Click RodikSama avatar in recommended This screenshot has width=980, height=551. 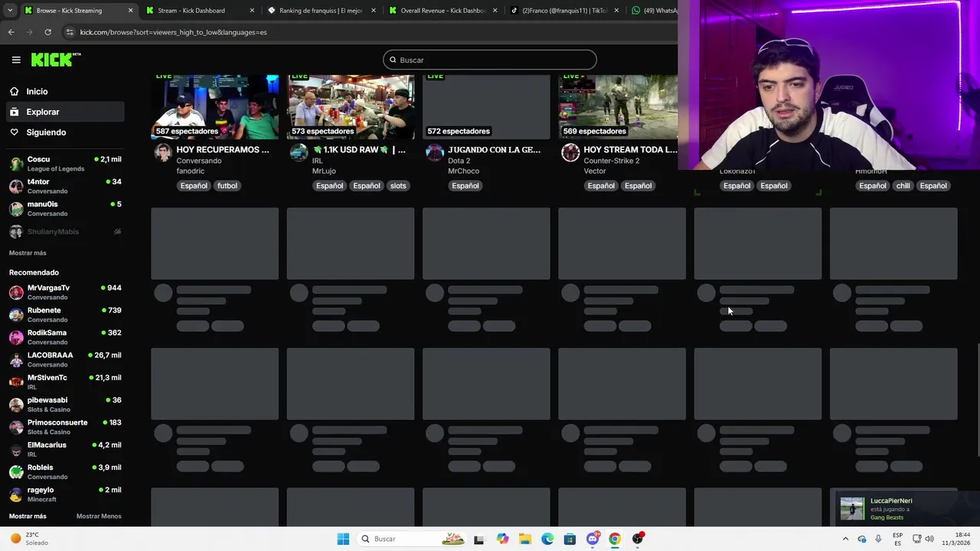click(x=16, y=337)
